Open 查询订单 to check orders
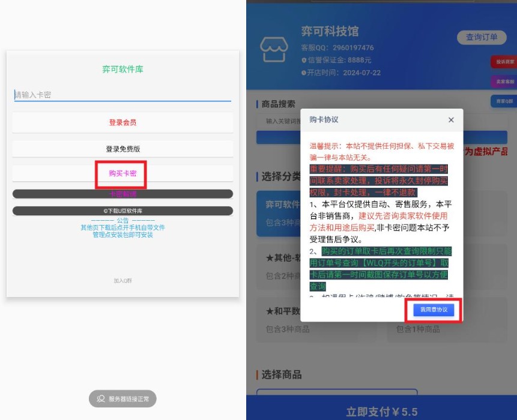The height and width of the screenshot is (420, 517). [x=481, y=36]
